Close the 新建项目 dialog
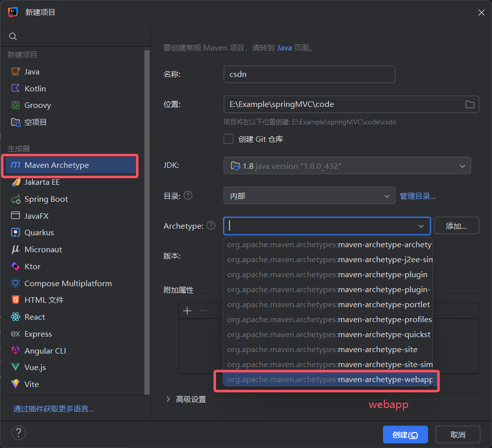The width and height of the screenshot is (492, 448). [481, 12]
